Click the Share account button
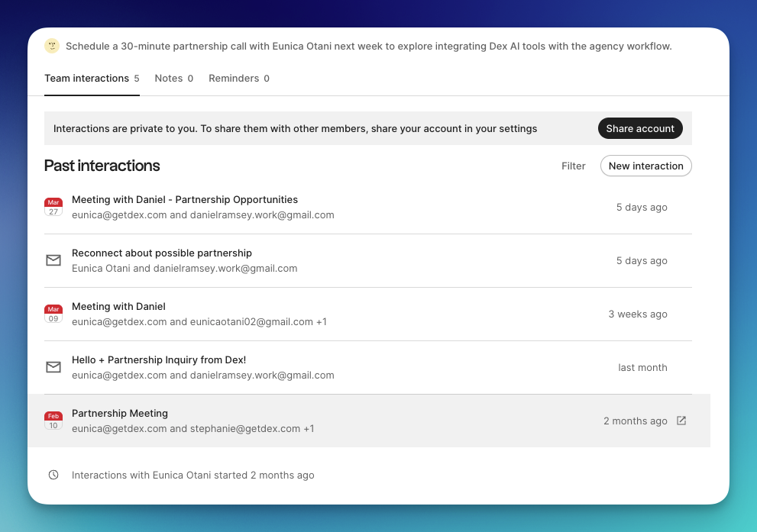Viewport: 757px width, 532px height. click(640, 128)
